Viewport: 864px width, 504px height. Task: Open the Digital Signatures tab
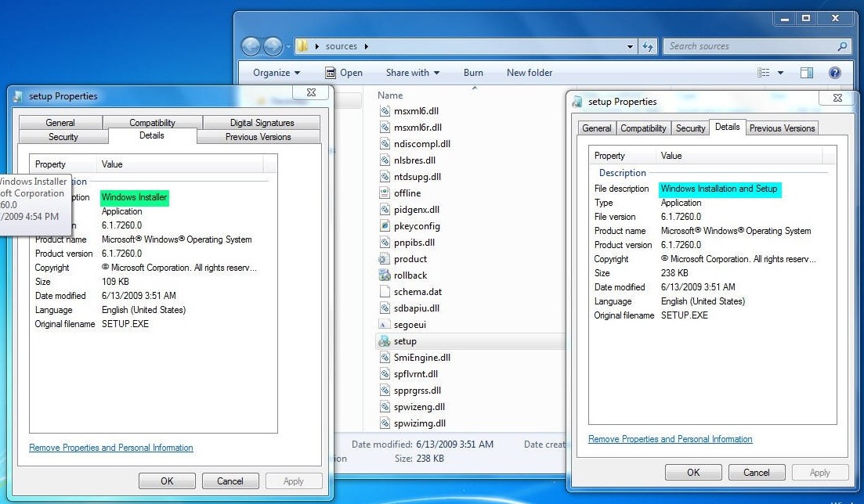262,122
